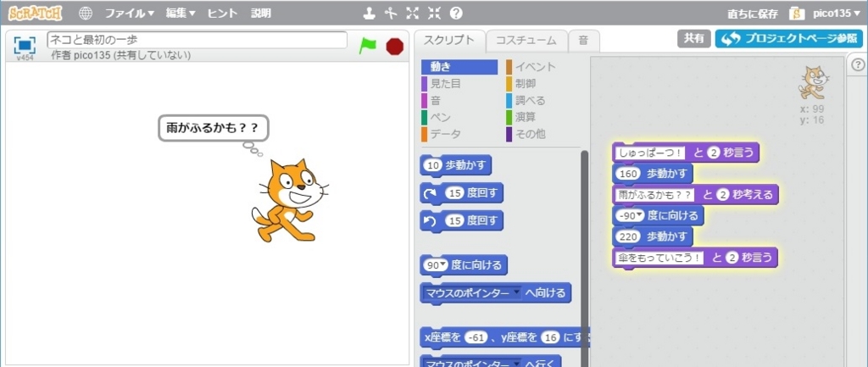This screenshot has height=367, width=868.
Task: Open the マウスのポインター へ行く dropdown
Action: (516, 364)
